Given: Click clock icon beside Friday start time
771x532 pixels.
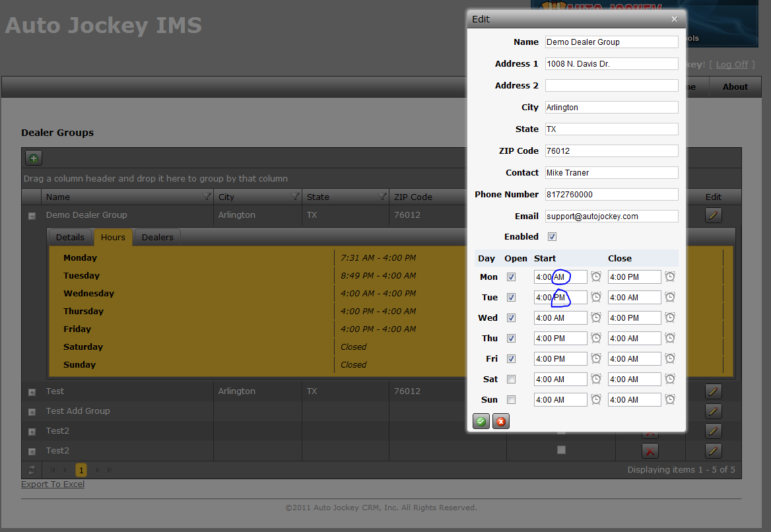Looking at the screenshot, I should pos(596,358).
